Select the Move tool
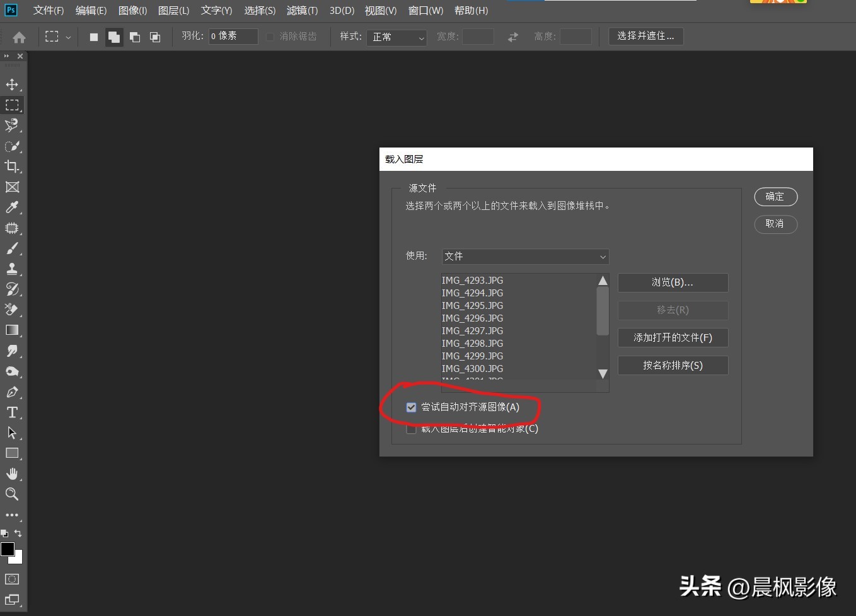The image size is (856, 616). 12,84
